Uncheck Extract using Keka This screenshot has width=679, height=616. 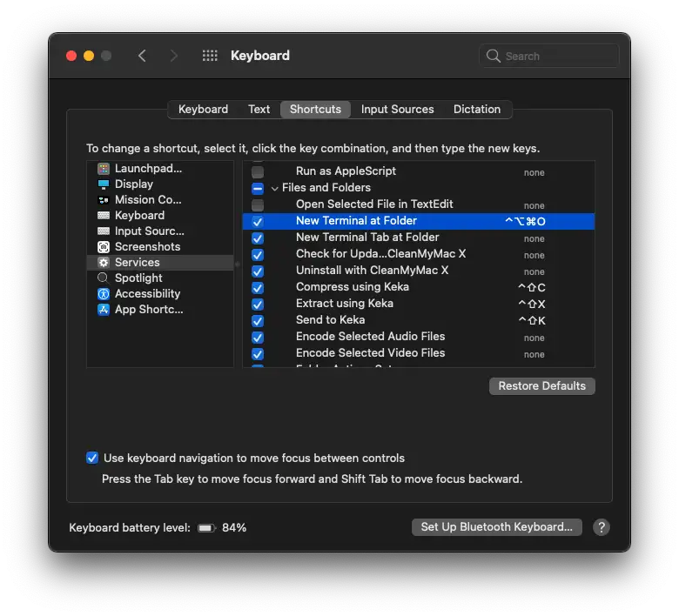click(258, 305)
